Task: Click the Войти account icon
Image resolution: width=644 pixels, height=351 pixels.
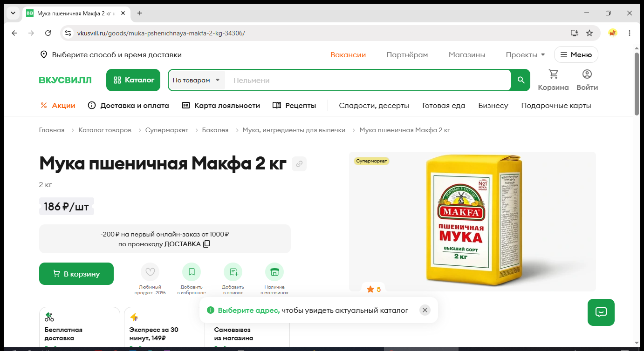Action: (587, 80)
